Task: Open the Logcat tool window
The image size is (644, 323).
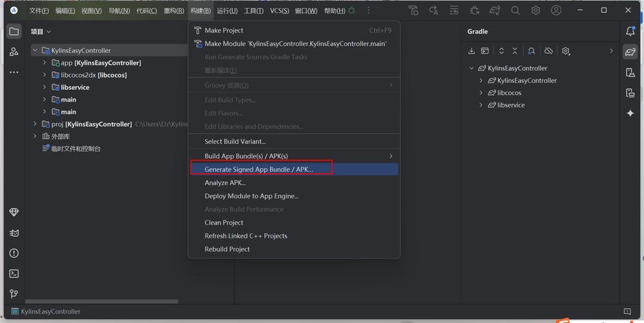Action: pos(14,233)
